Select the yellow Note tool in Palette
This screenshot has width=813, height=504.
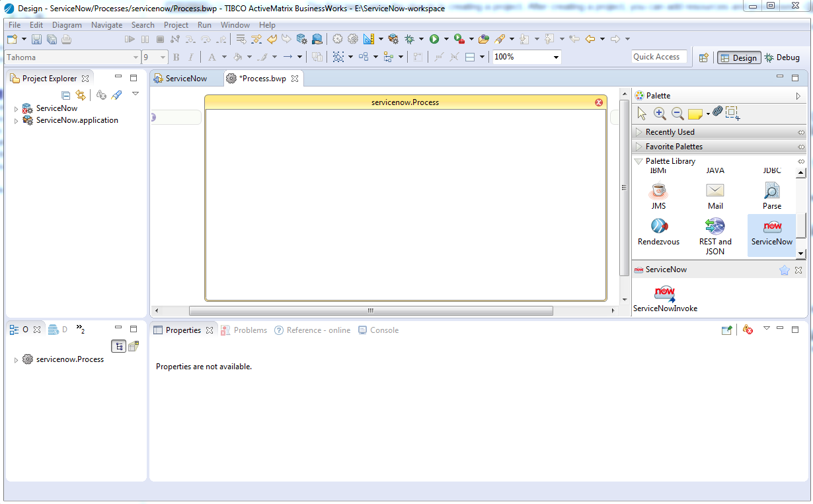pos(695,114)
